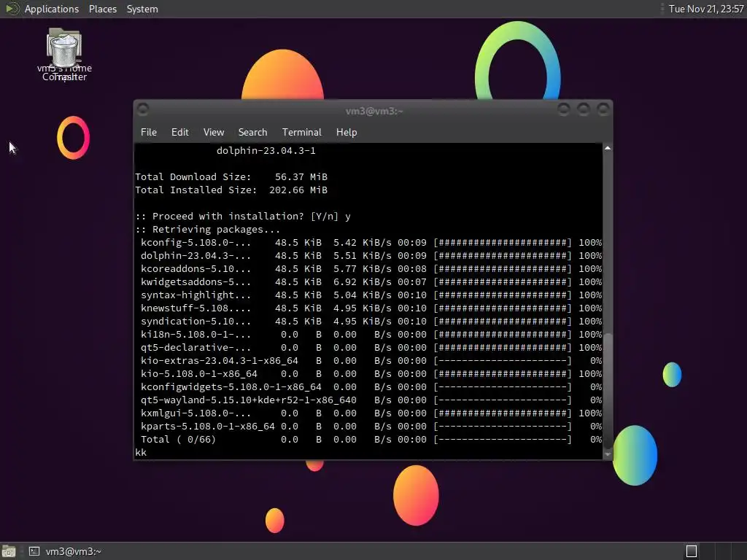
Task: Click the kio-5.108.0-1-x86_64 row
Action: [371, 374]
